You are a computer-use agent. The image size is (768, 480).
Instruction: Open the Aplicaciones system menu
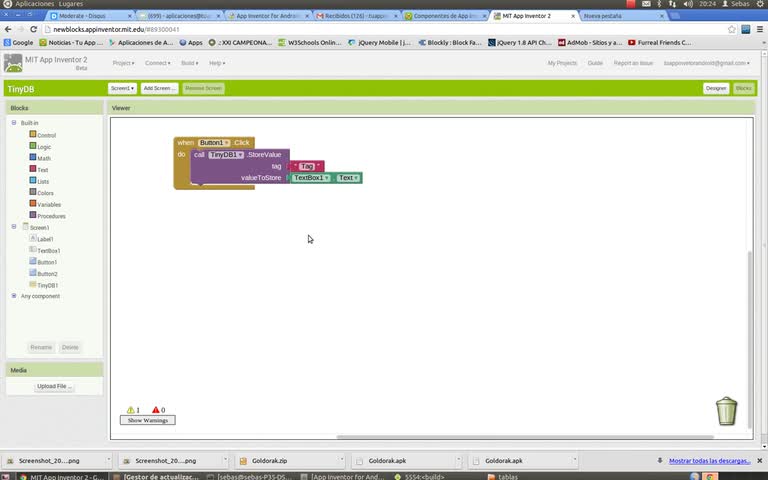(35, 4)
